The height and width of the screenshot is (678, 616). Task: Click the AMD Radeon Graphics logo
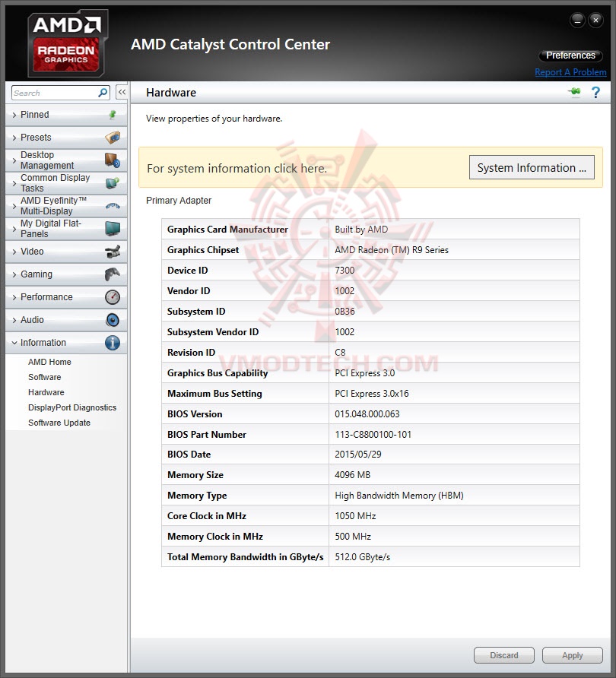click(x=67, y=43)
